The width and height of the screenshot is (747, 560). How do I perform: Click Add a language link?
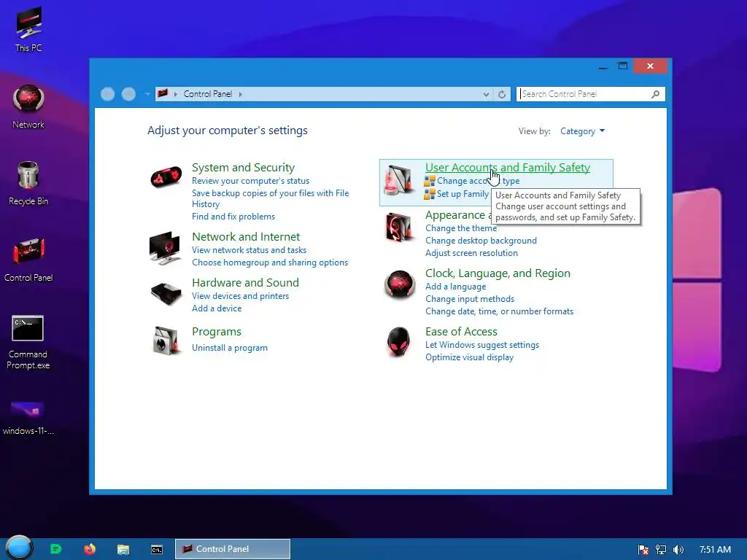pyautogui.click(x=455, y=286)
